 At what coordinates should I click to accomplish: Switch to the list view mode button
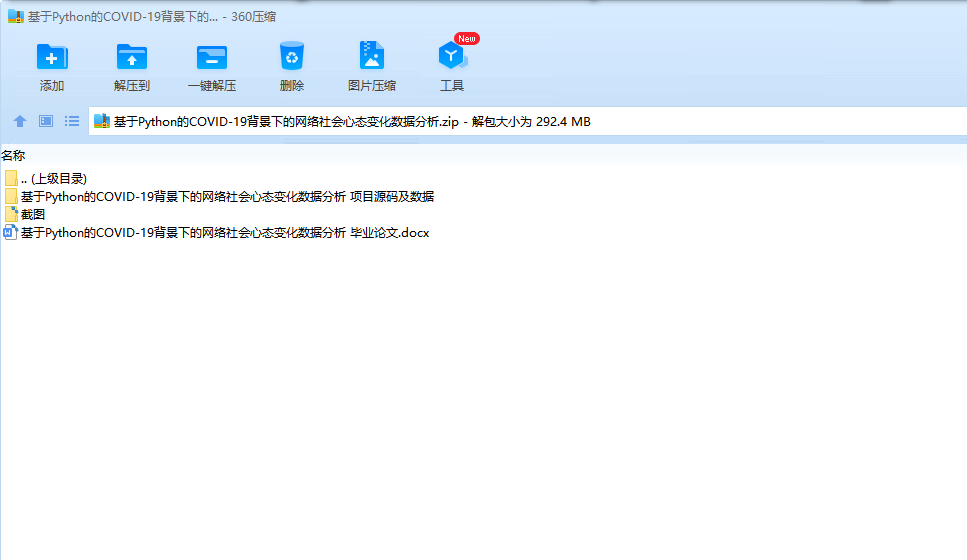pos(72,121)
